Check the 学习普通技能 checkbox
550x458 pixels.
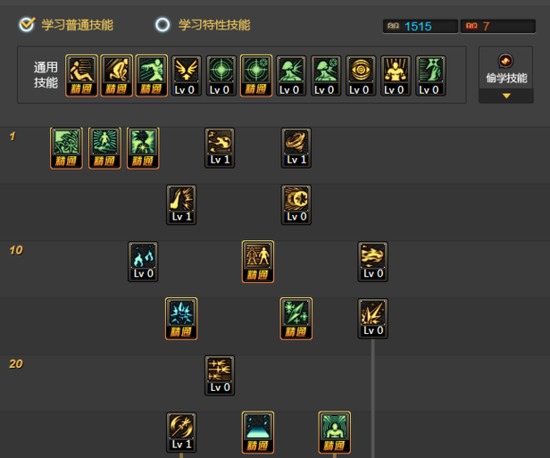[27, 25]
